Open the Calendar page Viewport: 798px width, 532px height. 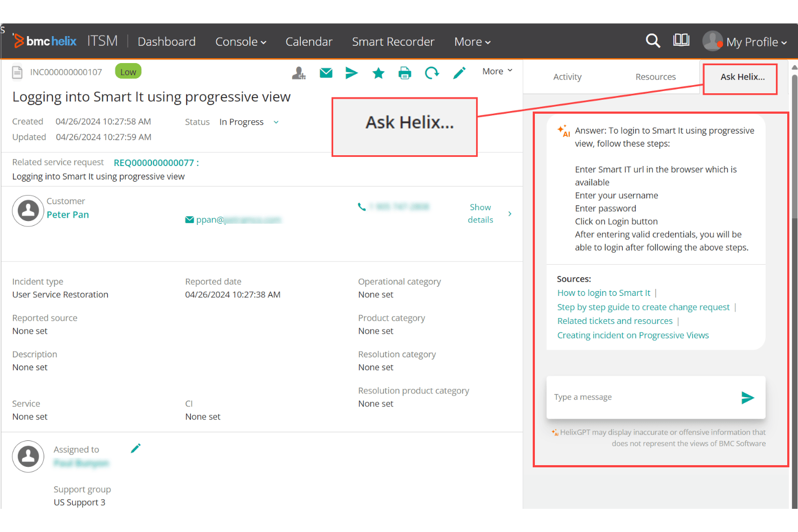point(309,42)
